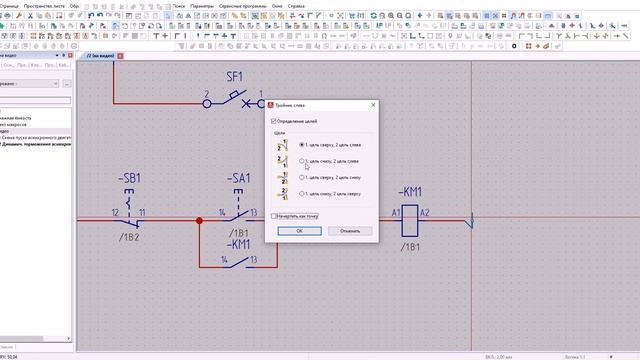Select '1. цель снизу, 2 цель слева' radio

pos(302,161)
